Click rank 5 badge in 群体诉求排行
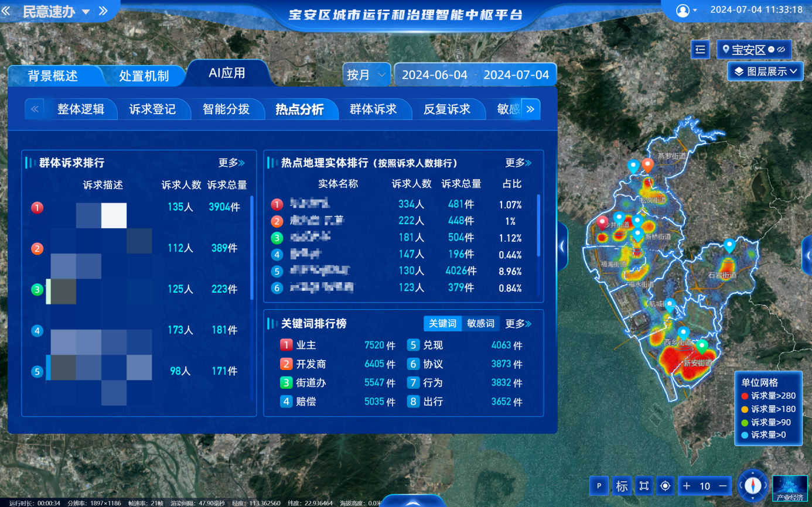Viewport: 812px width, 507px height. (37, 371)
